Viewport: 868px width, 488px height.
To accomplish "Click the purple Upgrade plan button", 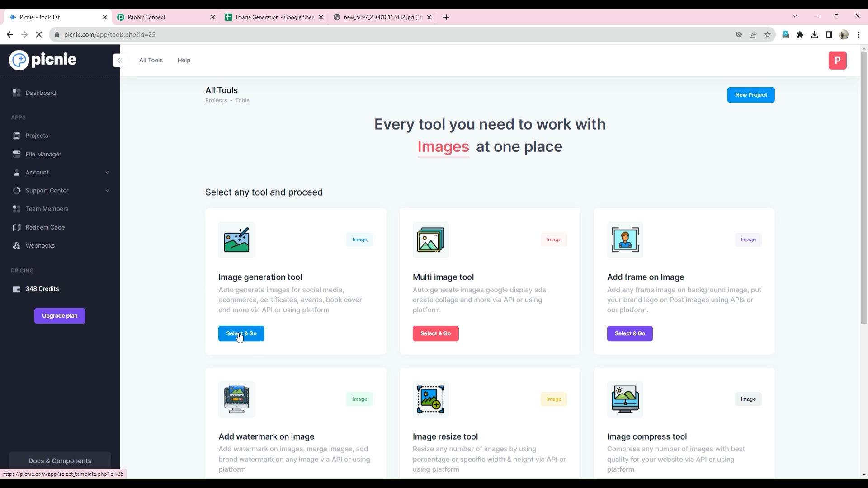I will (60, 316).
